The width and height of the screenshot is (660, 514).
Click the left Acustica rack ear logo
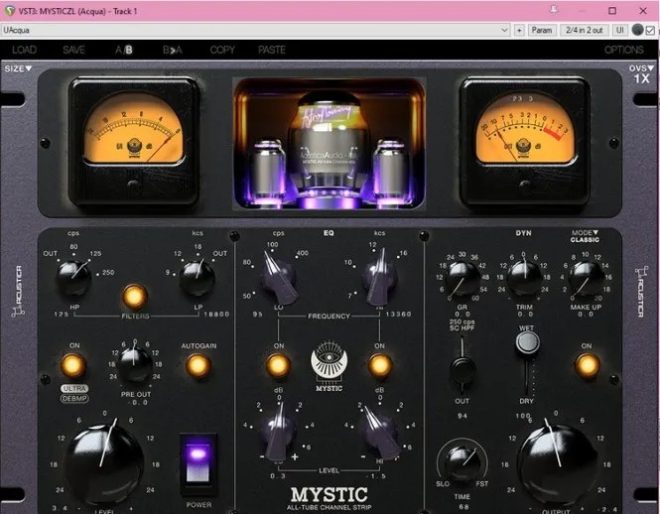[x=18, y=291]
